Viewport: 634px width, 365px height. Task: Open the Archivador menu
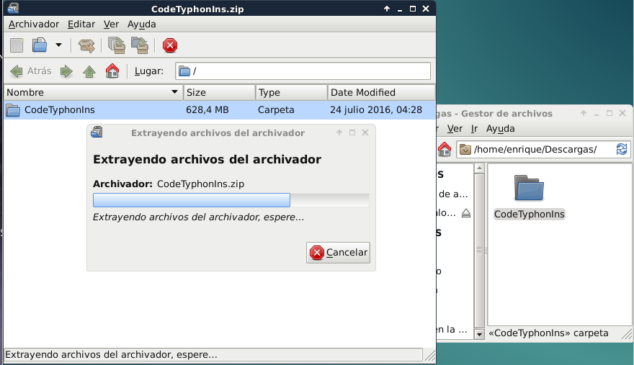pyautogui.click(x=34, y=24)
